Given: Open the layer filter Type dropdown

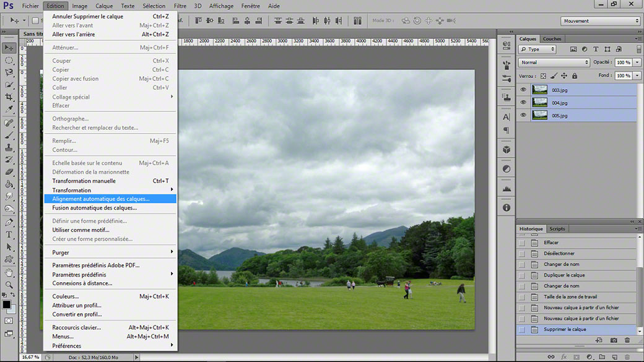Looking at the screenshot, I should 537,50.
